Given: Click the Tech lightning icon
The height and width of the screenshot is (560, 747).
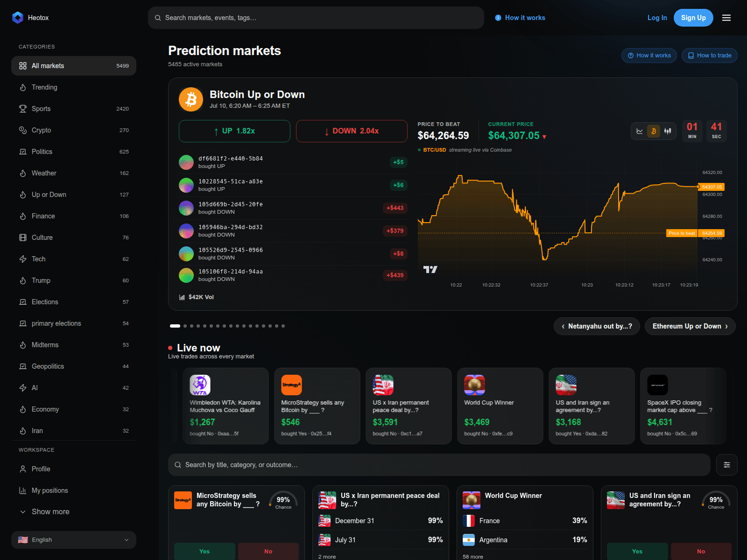Looking at the screenshot, I should tap(23, 259).
